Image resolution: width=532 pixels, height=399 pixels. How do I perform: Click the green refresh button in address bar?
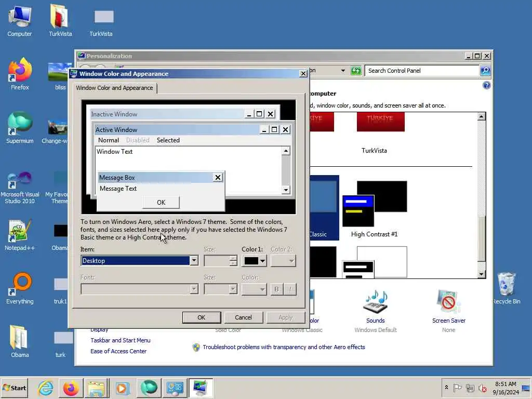[356, 71]
